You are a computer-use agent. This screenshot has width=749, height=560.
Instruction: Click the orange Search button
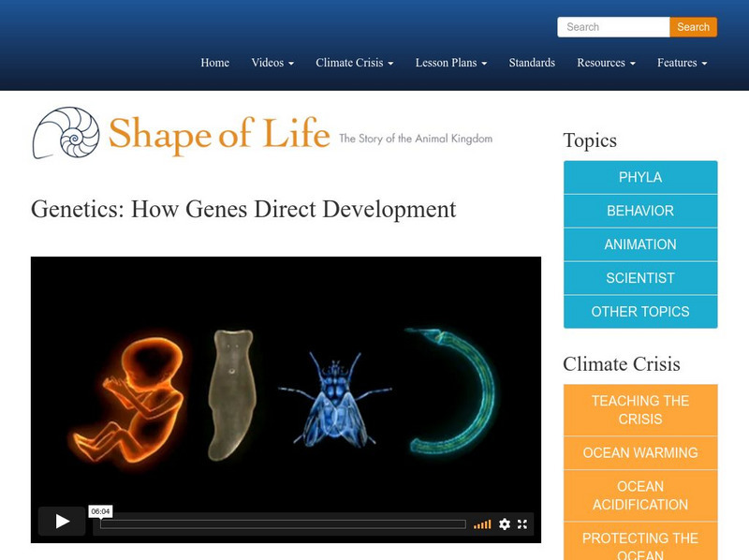click(693, 27)
